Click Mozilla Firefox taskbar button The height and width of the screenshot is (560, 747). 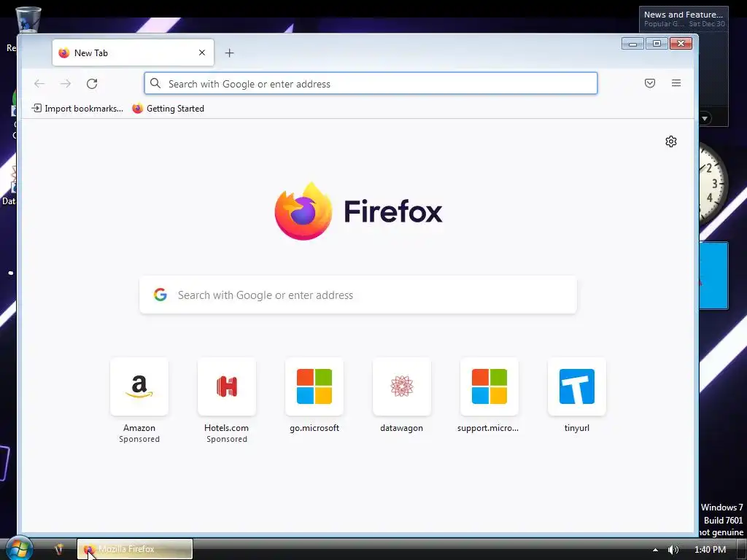click(x=135, y=549)
